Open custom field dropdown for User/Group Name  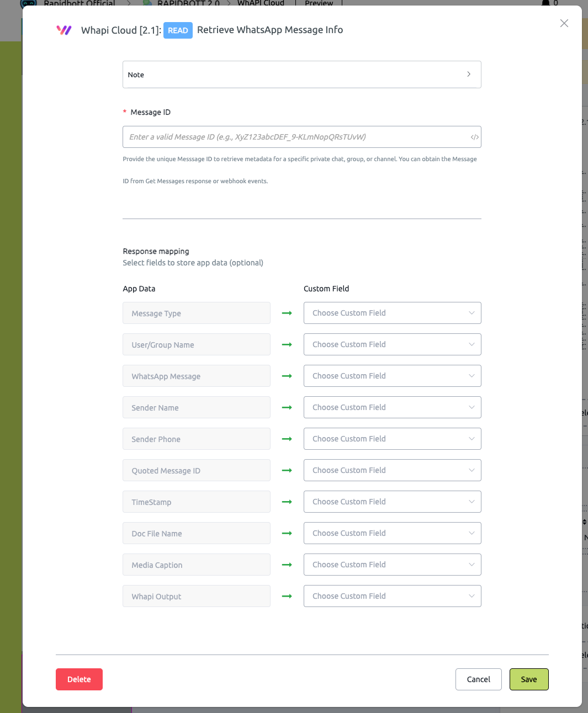pyautogui.click(x=392, y=344)
